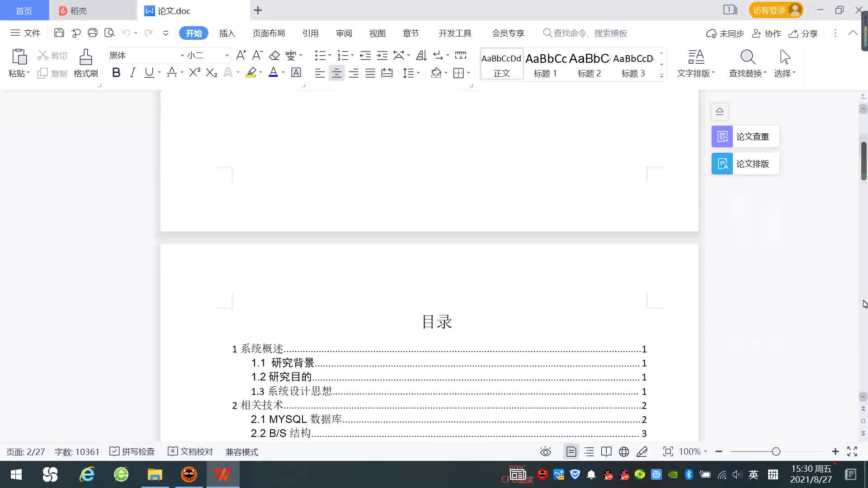Switch to outline view mode
868x488 pixels.
point(589,452)
